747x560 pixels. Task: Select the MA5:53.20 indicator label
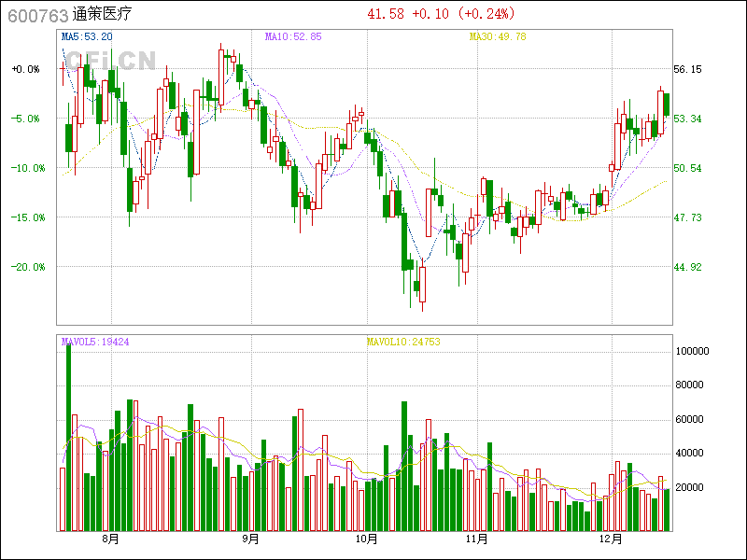pyautogui.click(x=87, y=36)
